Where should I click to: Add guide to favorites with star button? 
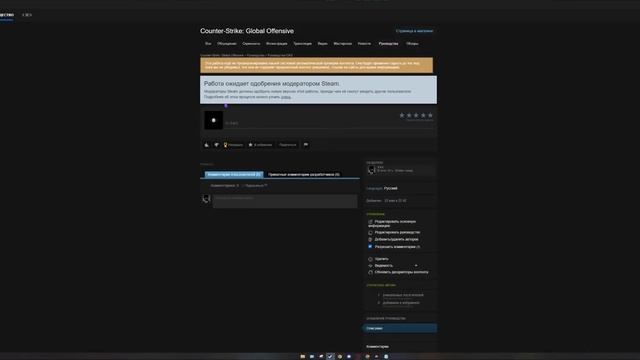(x=260, y=145)
